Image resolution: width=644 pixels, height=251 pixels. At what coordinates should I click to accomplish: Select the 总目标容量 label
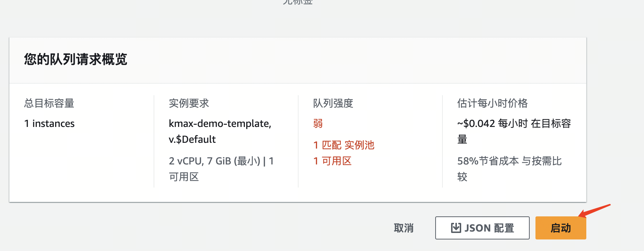tap(49, 104)
